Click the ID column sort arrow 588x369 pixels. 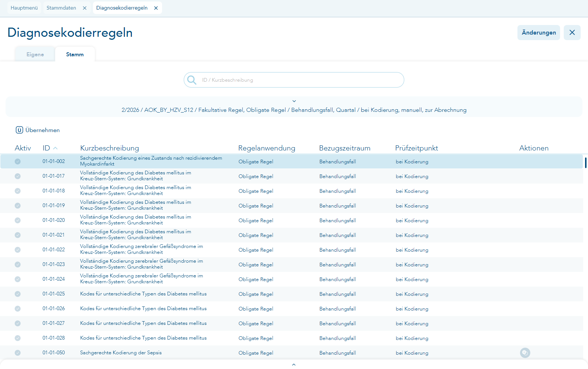coord(55,148)
